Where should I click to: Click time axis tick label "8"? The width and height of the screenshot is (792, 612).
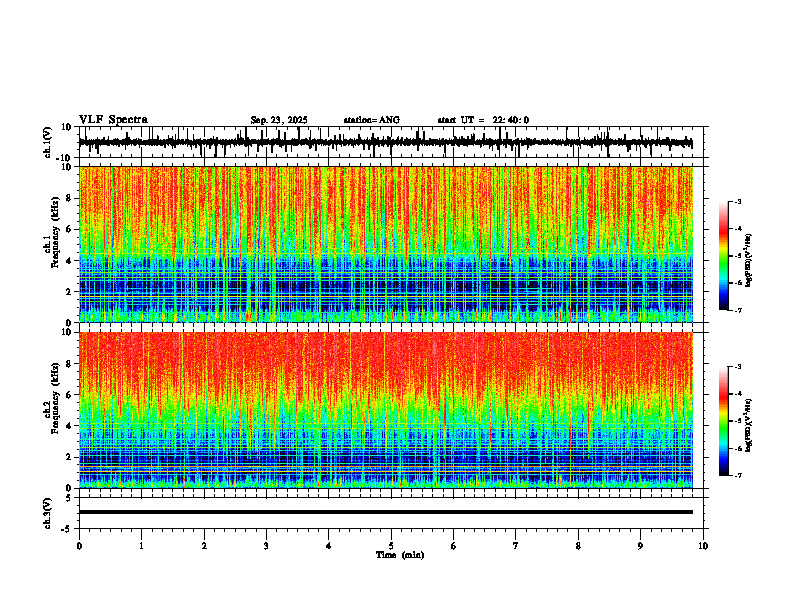tap(578, 546)
